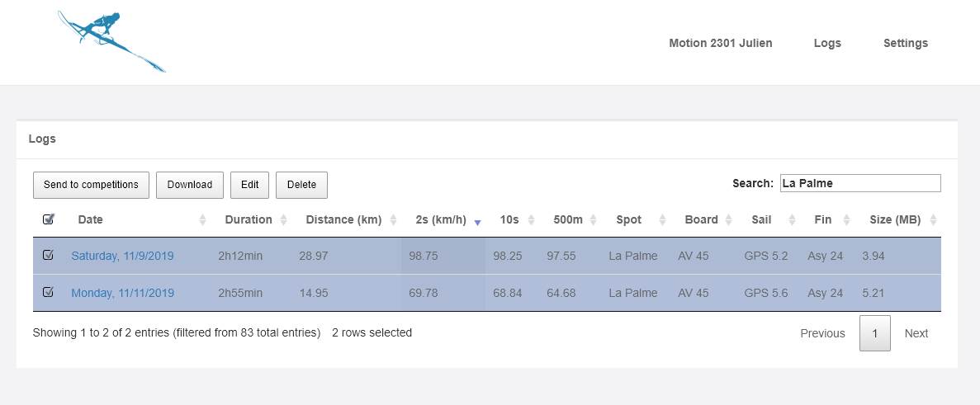This screenshot has width=980, height=405.
Task: Click the Search input field
Action: coord(859,183)
